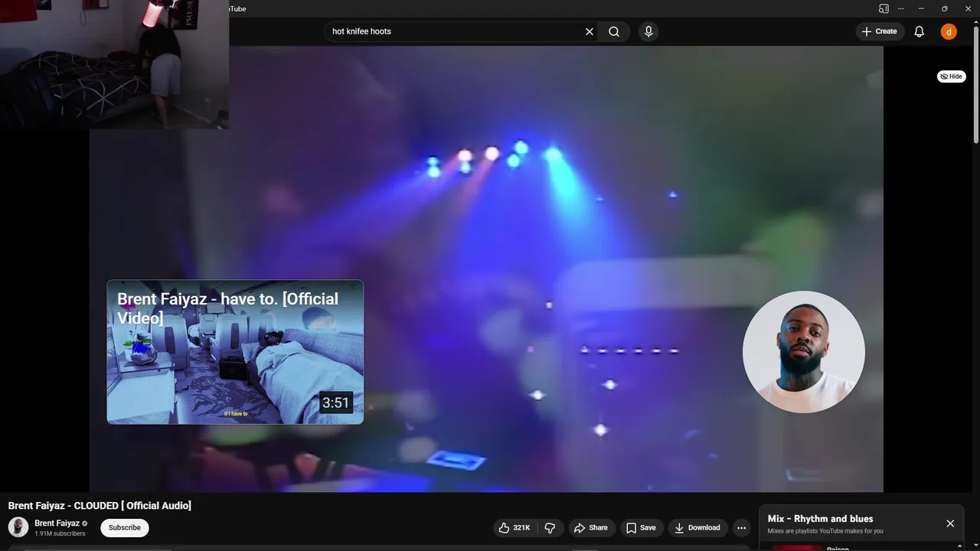Viewport: 980px width, 551px height.
Task: Share this video
Action: click(590, 528)
